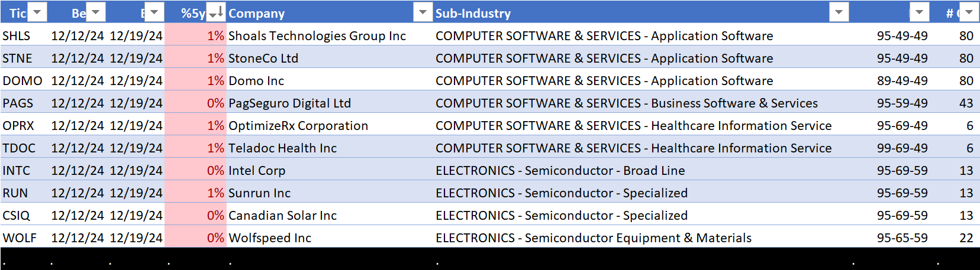Click the Teladoc Health Inc cell
Viewport: 980px width, 270px height.
coord(282,148)
